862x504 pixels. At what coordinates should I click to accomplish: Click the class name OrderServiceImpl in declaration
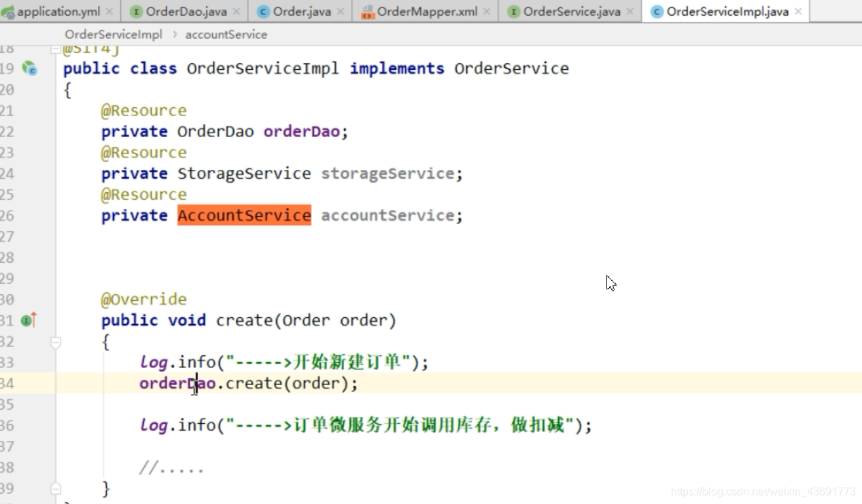coord(262,68)
